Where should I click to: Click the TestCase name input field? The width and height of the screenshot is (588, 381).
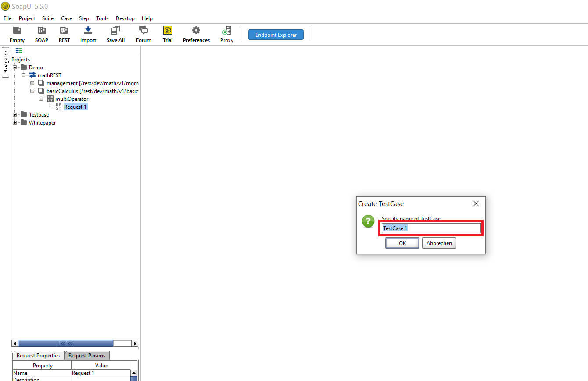pos(431,228)
